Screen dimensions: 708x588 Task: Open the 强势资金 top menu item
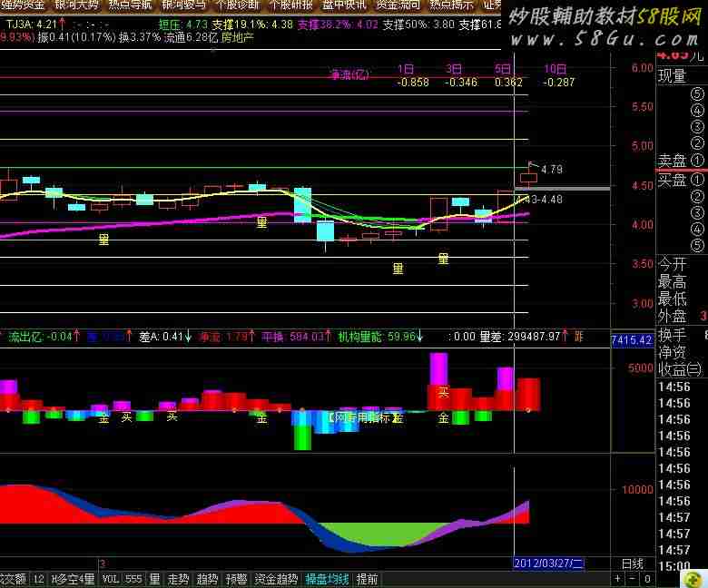tap(22, 5)
